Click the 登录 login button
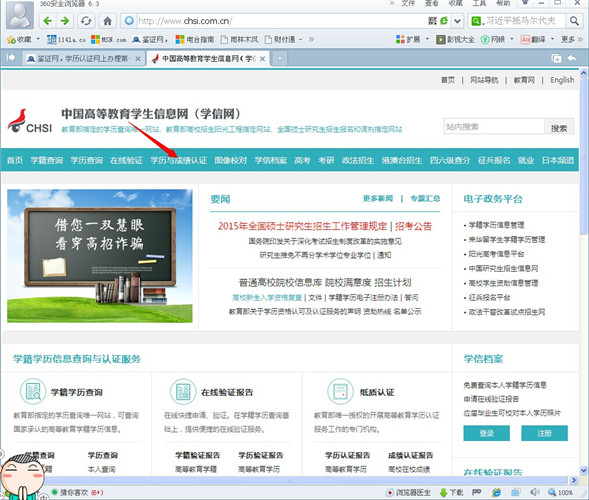Screen dimensions: 589x500 click(486, 433)
